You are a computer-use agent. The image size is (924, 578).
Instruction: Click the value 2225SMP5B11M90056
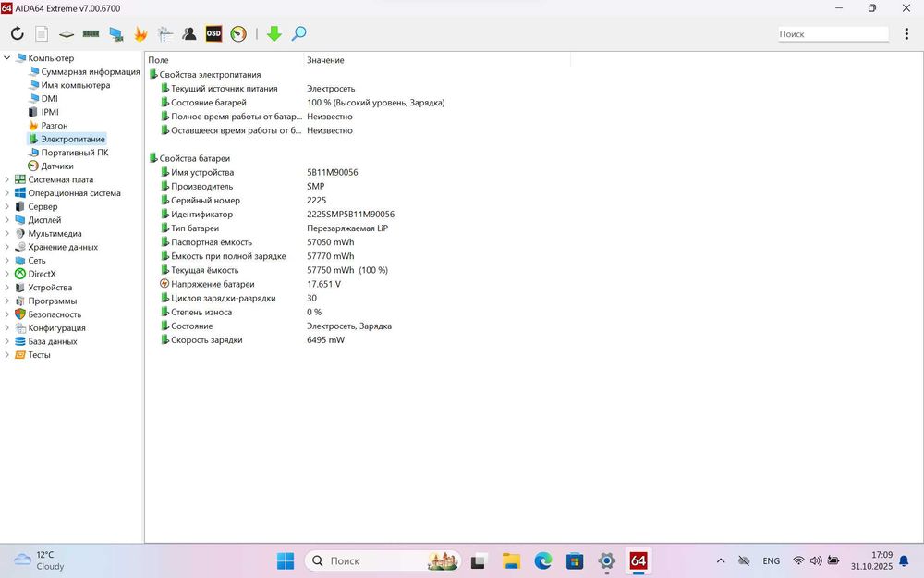coord(350,215)
